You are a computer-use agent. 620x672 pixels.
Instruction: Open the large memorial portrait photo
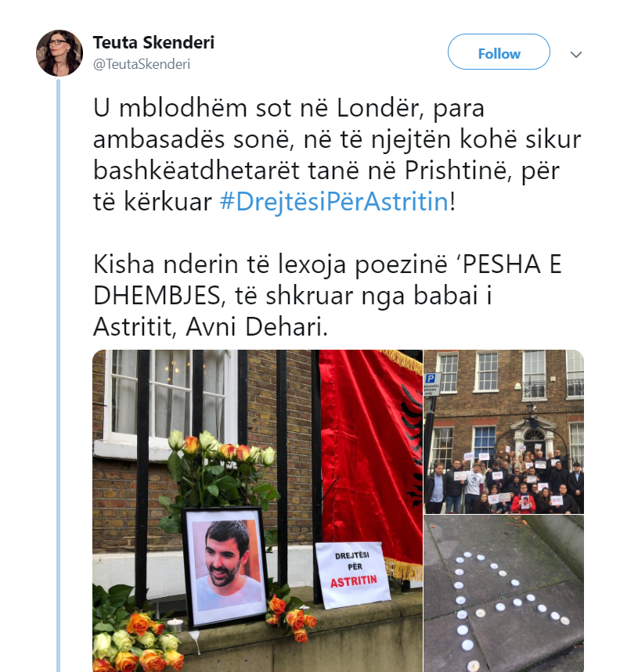[x=258, y=510]
